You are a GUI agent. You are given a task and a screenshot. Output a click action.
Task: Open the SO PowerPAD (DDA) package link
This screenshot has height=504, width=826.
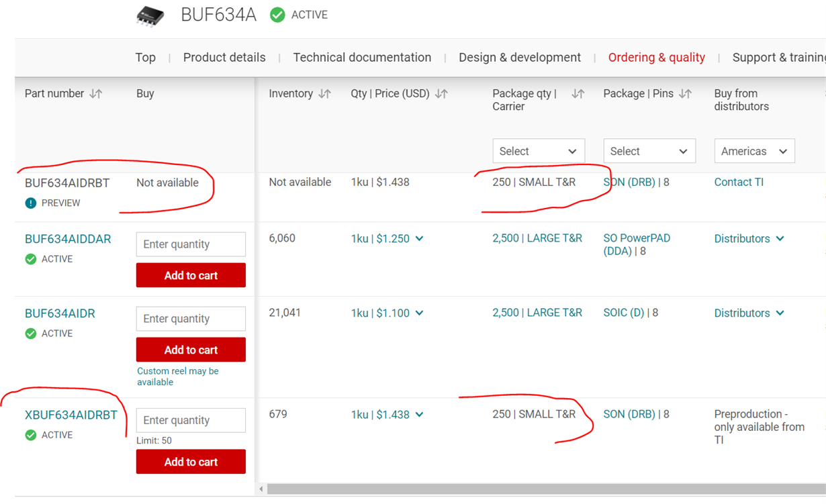point(637,245)
